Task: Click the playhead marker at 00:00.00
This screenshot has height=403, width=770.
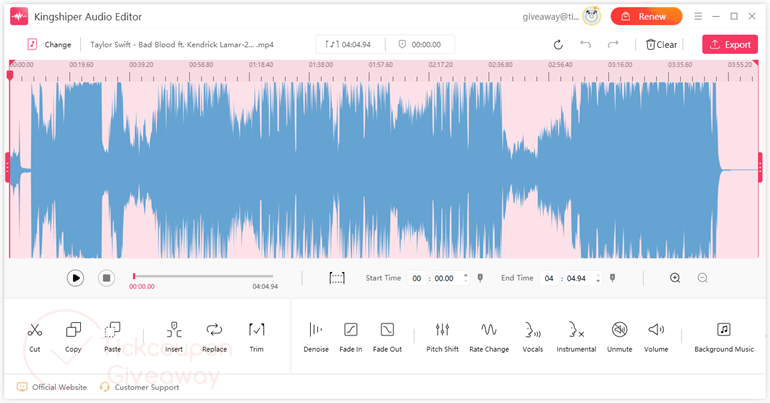Action: [x=9, y=75]
